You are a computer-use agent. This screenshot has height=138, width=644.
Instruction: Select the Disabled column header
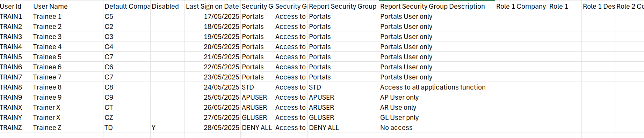click(167, 6)
